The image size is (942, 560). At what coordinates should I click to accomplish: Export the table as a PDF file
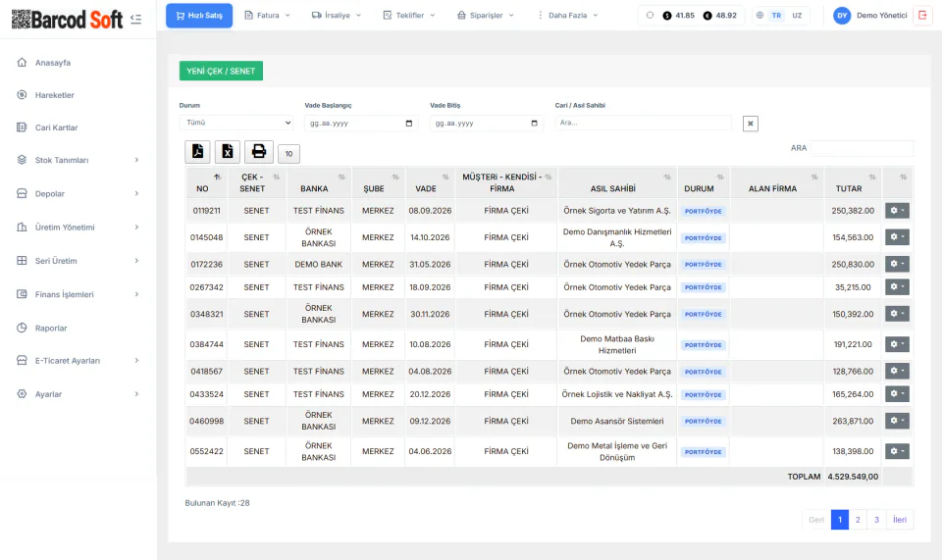(197, 152)
